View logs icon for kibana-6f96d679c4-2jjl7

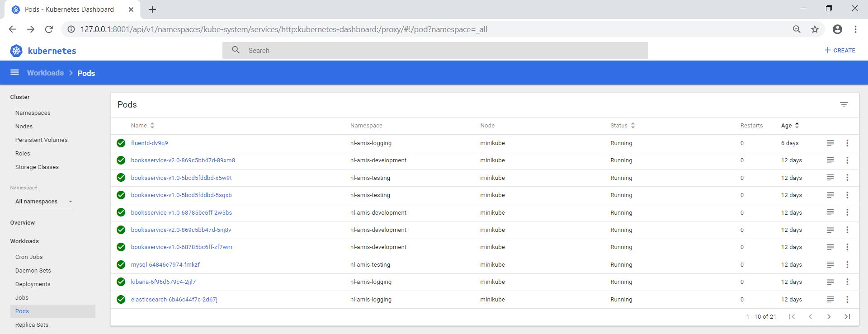coord(830,282)
